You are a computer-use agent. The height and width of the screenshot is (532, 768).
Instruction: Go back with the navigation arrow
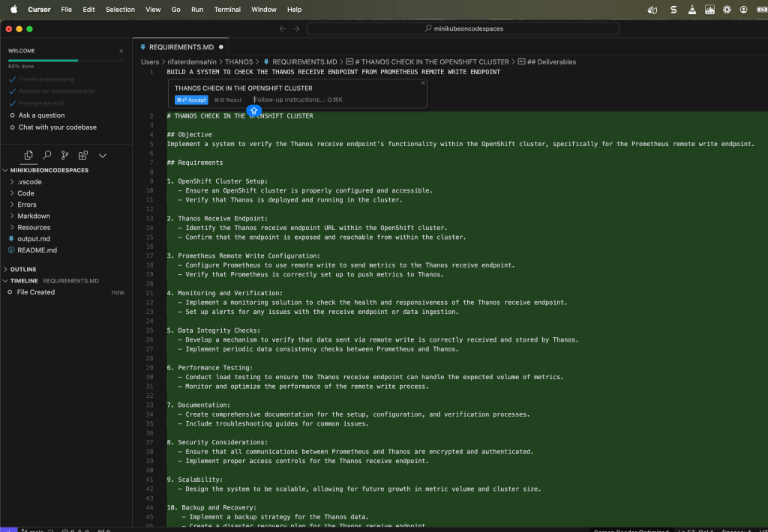(x=283, y=29)
